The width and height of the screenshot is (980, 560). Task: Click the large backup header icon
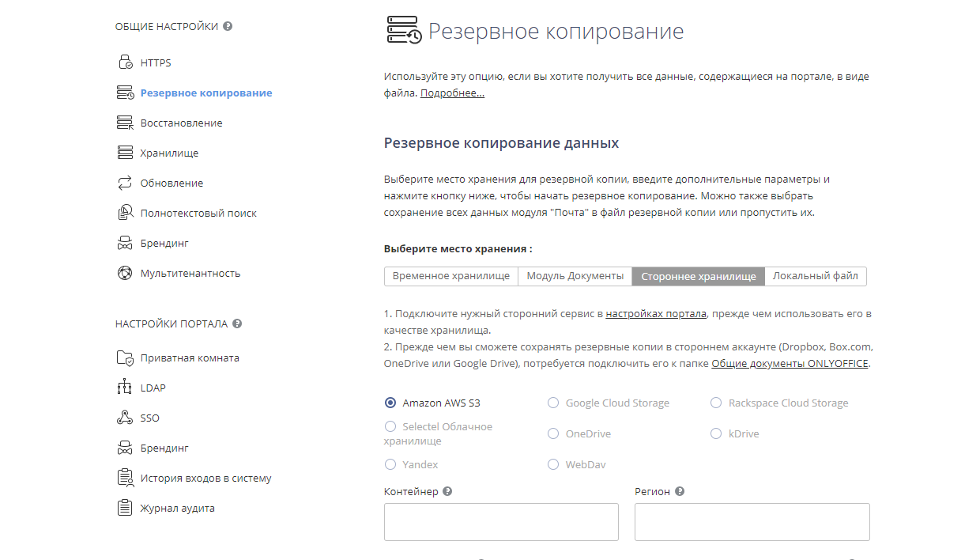click(404, 30)
